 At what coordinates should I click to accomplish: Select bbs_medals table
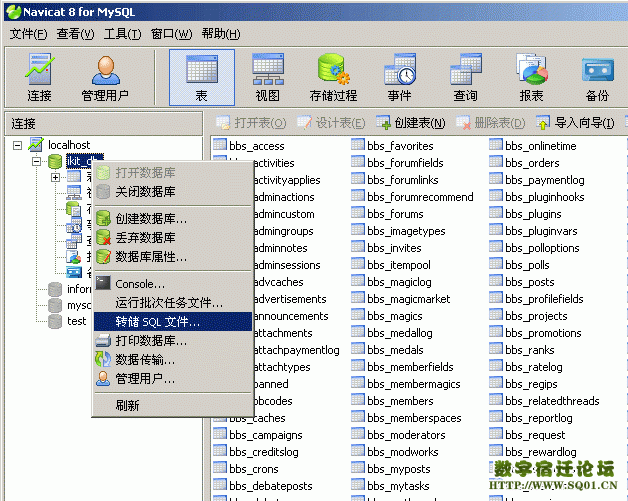tap(395, 350)
